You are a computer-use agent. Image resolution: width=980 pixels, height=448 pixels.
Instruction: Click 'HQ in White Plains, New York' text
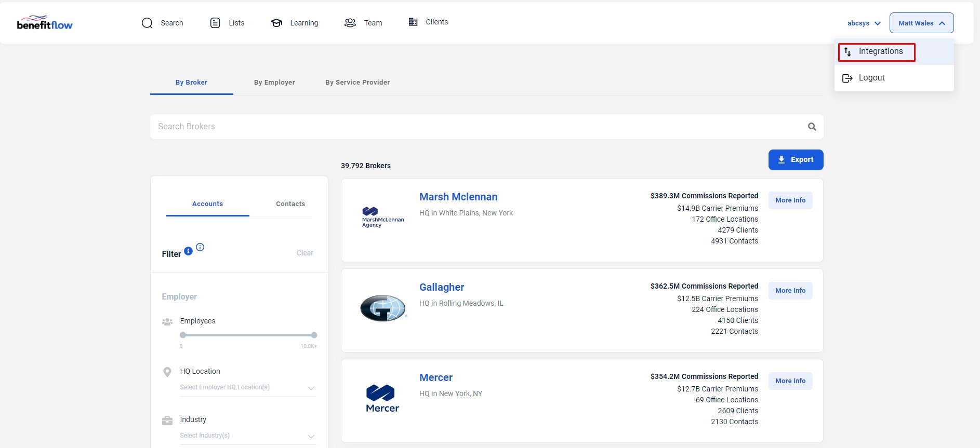pyautogui.click(x=466, y=213)
